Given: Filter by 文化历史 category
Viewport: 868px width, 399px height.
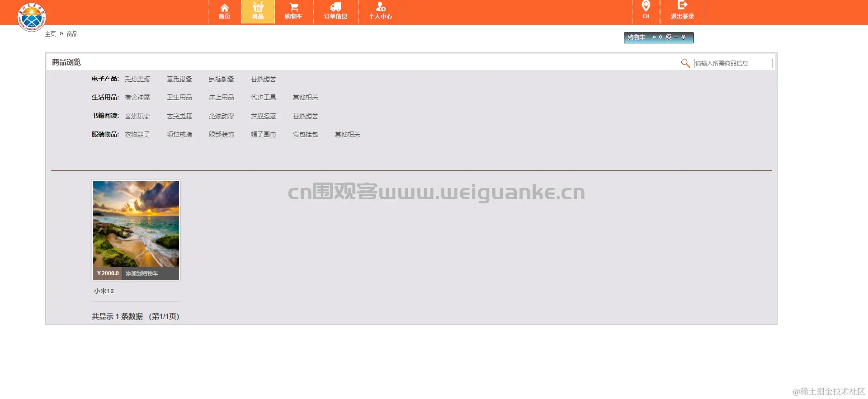Looking at the screenshot, I should point(137,116).
